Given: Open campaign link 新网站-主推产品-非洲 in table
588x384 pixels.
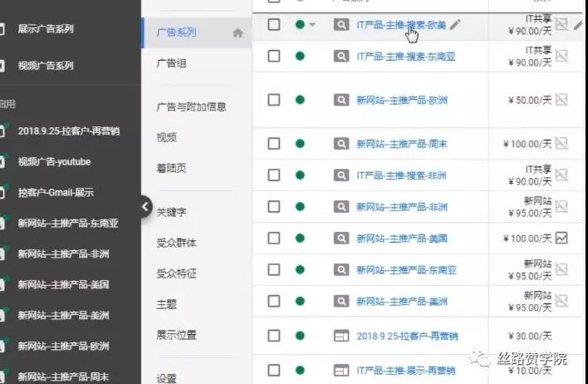Looking at the screenshot, I should pyautogui.click(x=402, y=207).
